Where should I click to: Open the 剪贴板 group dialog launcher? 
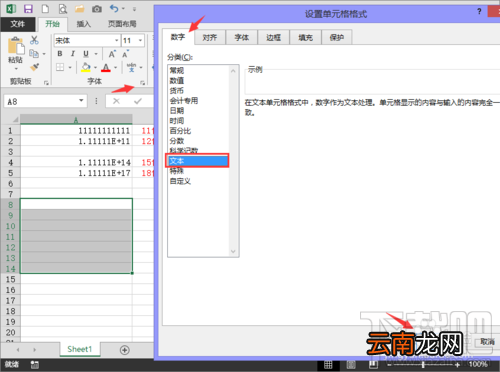coord(46,82)
